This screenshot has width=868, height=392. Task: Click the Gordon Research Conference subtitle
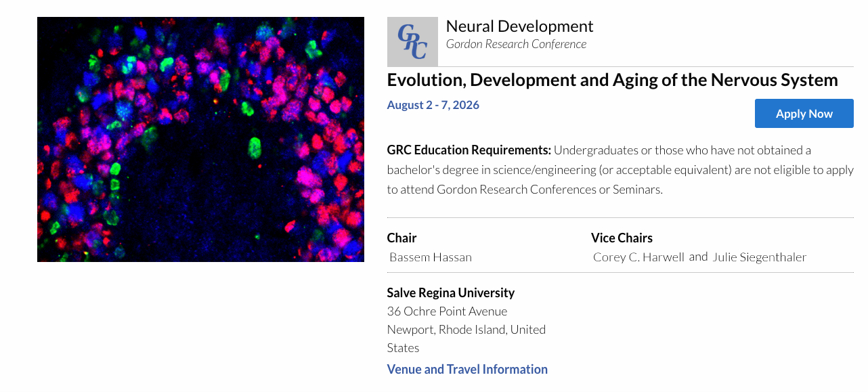pos(516,44)
